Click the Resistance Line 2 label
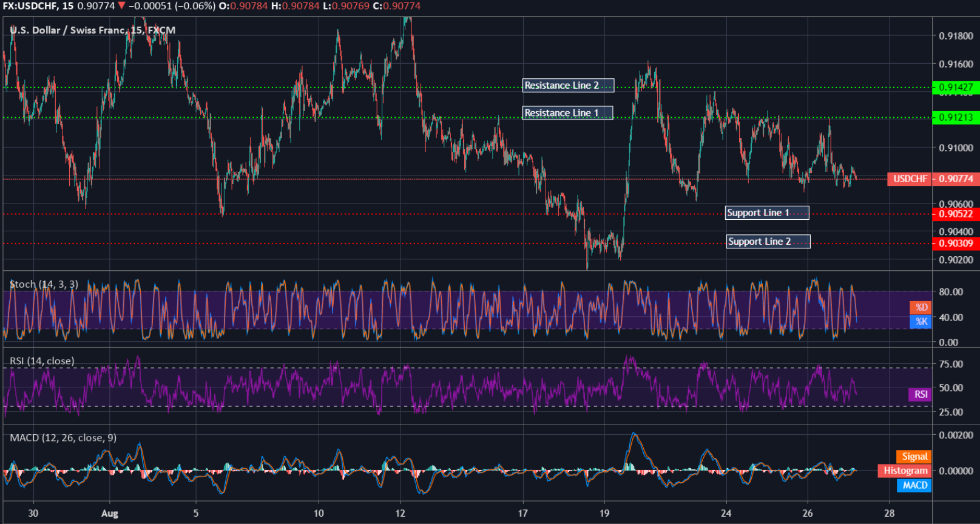The image size is (980, 524). click(x=568, y=86)
